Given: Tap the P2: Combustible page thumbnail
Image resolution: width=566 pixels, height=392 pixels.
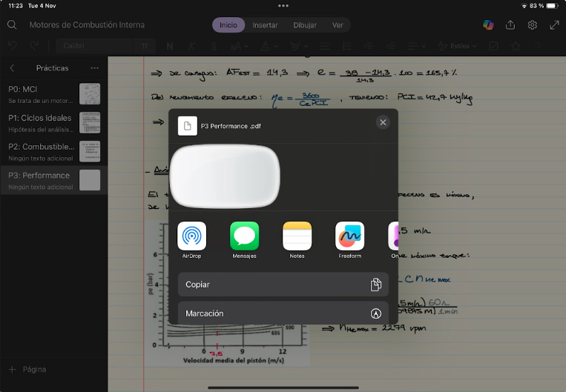Looking at the screenshot, I should [x=90, y=151].
